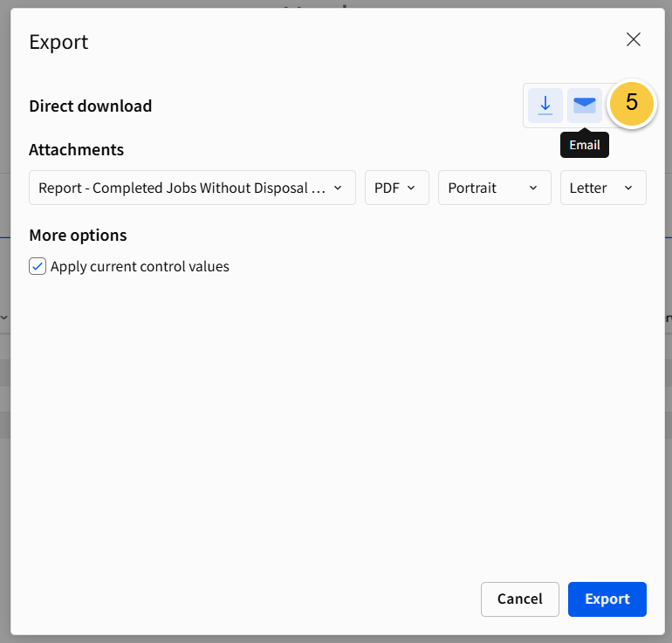Open the Letter paper size dropdown
This screenshot has width=672, height=643.
[603, 188]
